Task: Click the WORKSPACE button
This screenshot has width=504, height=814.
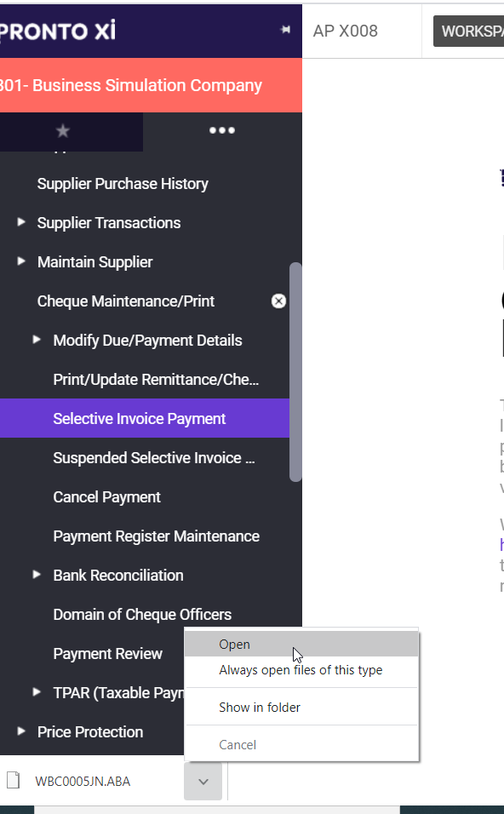Action: pyautogui.click(x=469, y=32)
